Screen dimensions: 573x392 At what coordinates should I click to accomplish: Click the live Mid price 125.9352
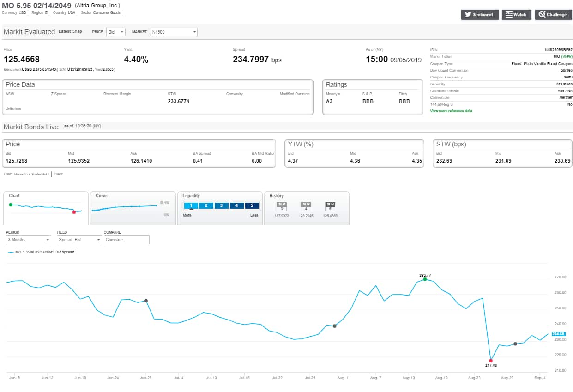pyautogui.click(x=79, y=161)
